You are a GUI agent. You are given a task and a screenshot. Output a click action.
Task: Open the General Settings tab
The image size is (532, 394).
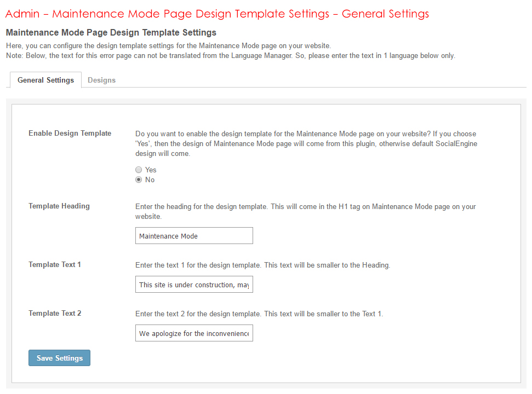coord(45,80)
